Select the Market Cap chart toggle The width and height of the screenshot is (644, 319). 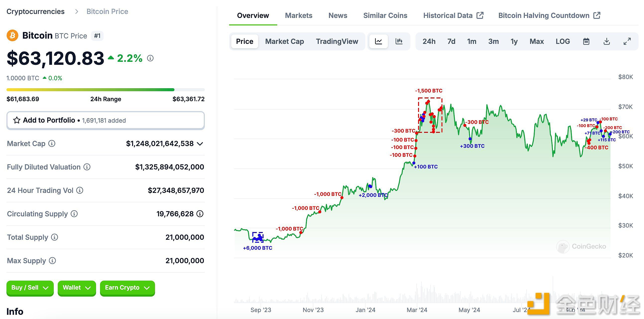284,41
